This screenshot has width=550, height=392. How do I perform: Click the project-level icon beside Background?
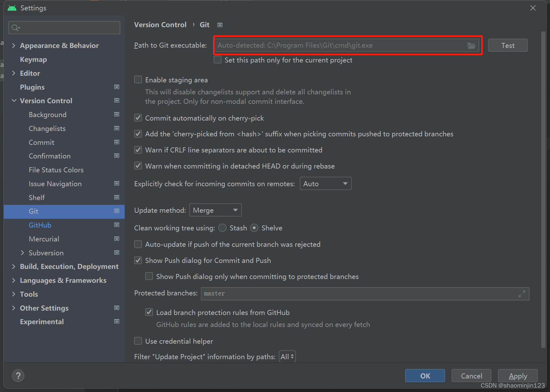tap(117, 114)
